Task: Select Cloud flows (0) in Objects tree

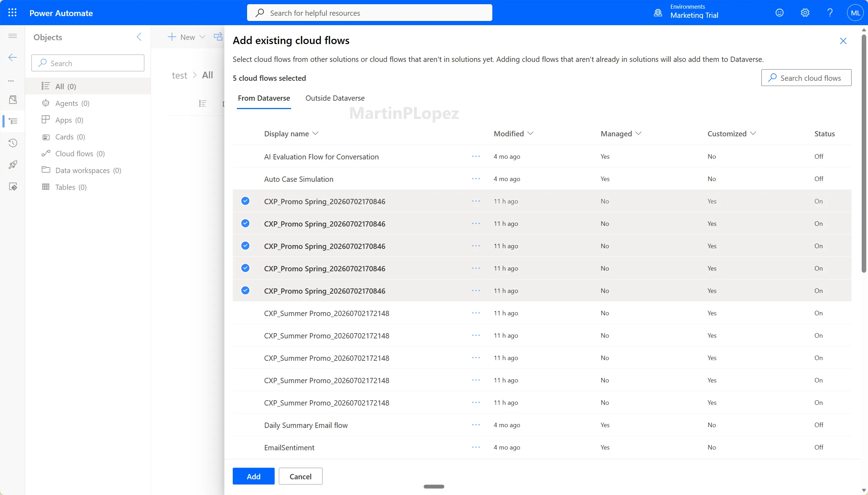Action: click(x=88, y=153)
